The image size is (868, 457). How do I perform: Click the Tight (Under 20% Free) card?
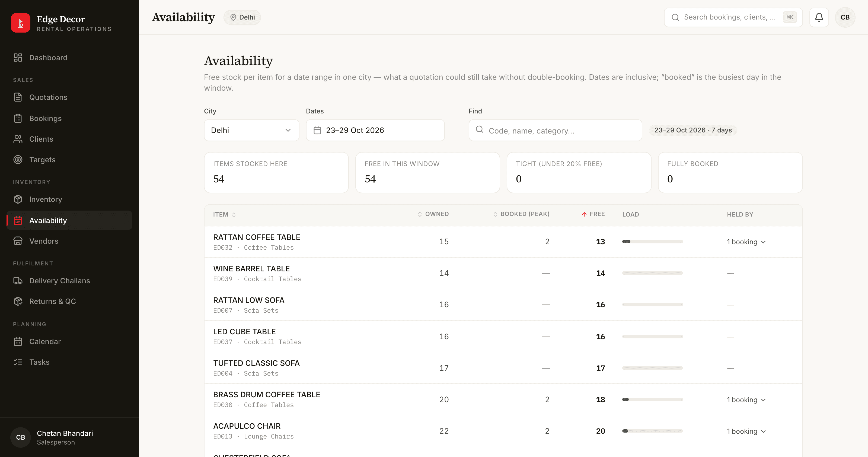(x=579, y=173)
